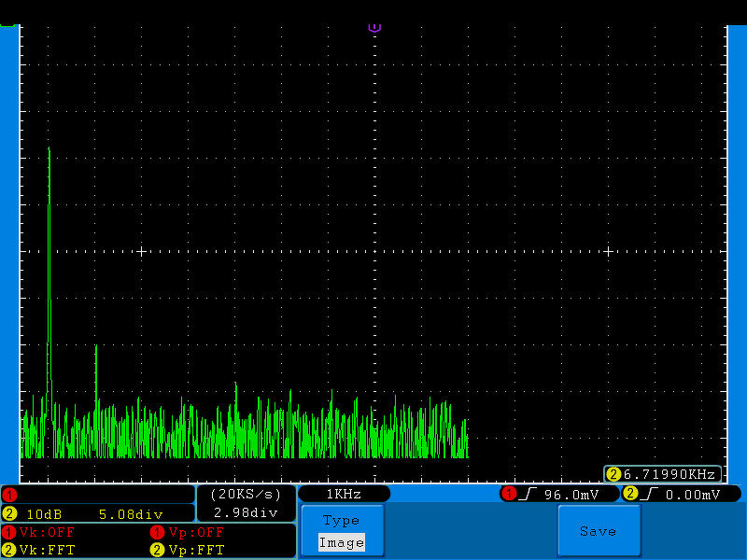
Task: Click the purple trigger position marker at top
Action: (374, 28)
